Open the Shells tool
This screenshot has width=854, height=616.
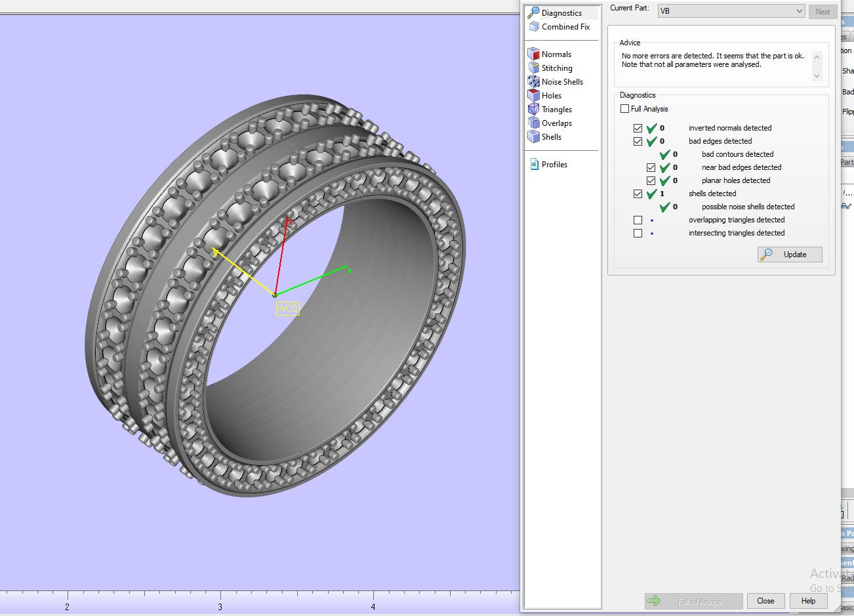(534, 137)
